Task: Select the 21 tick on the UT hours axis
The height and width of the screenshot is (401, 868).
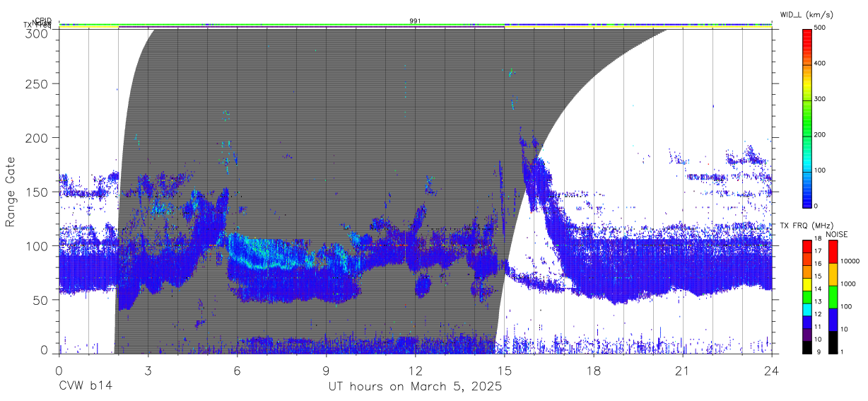Action: [683, 370]
